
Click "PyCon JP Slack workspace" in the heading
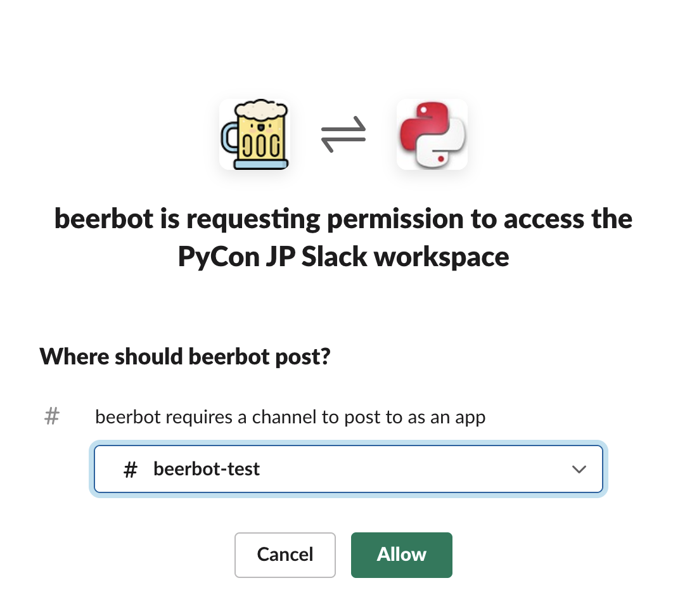tap(343, 257)
